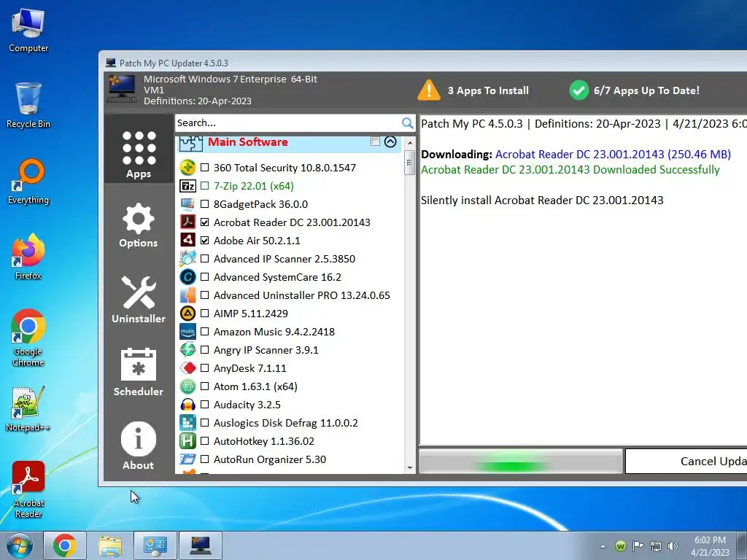This screenshot has width=747, height=560.
Task: Show hidden tray icons arrow
Action: coord(603,546)
